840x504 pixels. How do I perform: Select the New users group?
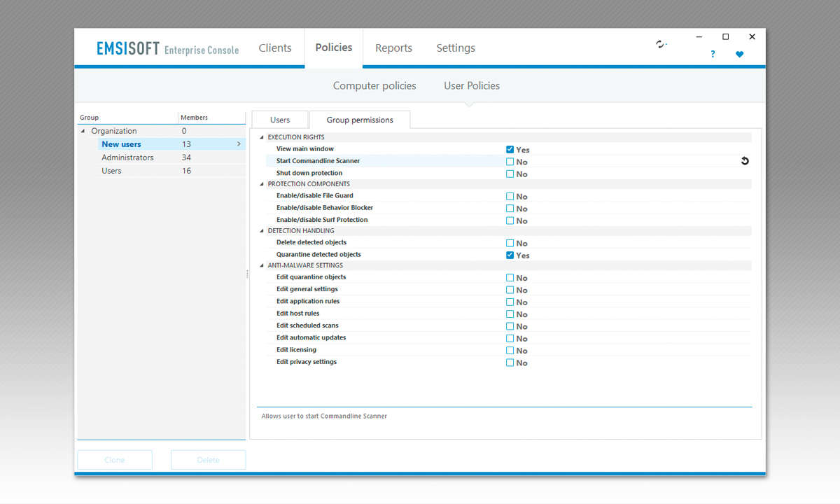point(121,144)
